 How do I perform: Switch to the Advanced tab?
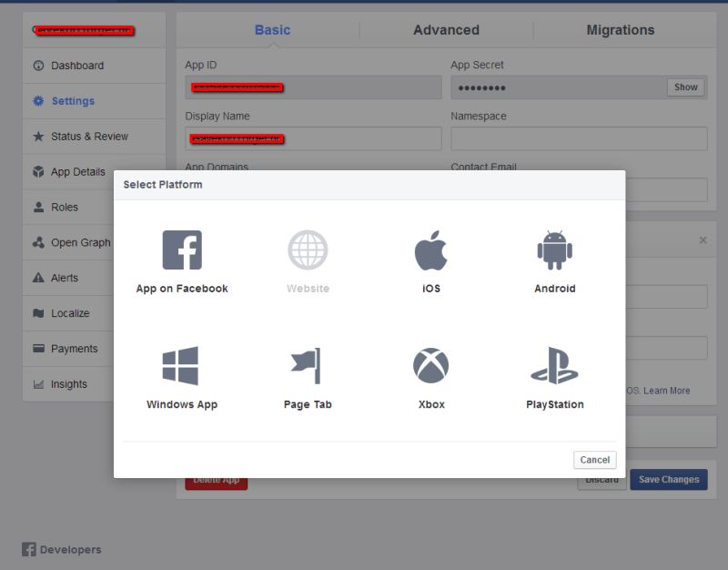[x=445, y=30]
